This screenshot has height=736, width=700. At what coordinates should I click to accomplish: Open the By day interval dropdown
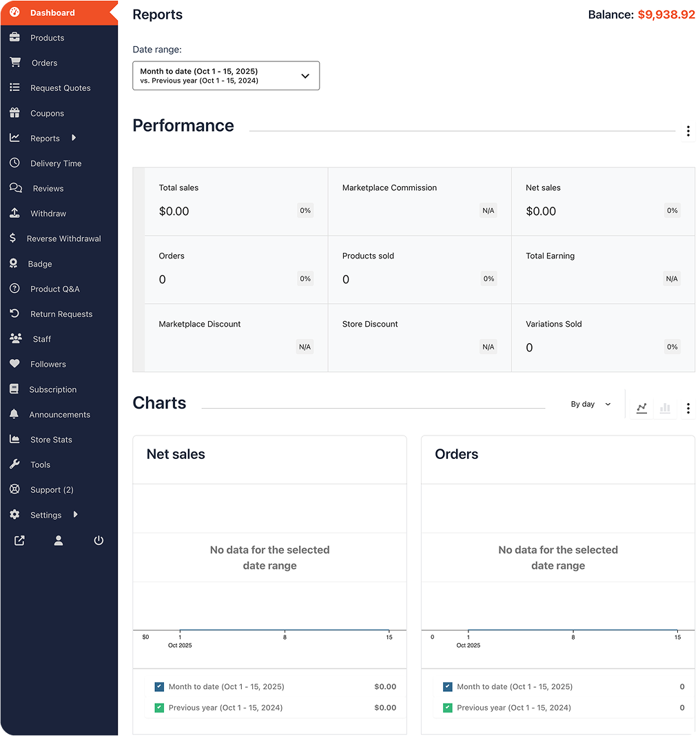590,405
